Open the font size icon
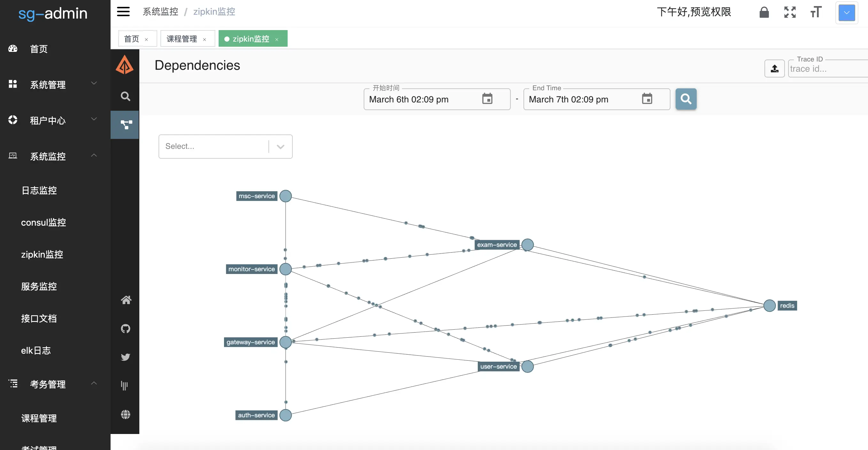The height and width of the screenshot is (450, 868). pyautogui.click(x=816, y=12)
